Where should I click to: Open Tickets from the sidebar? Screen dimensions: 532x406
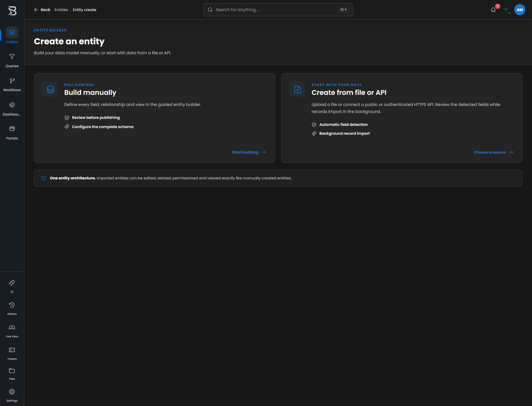[x=12, y=354]
